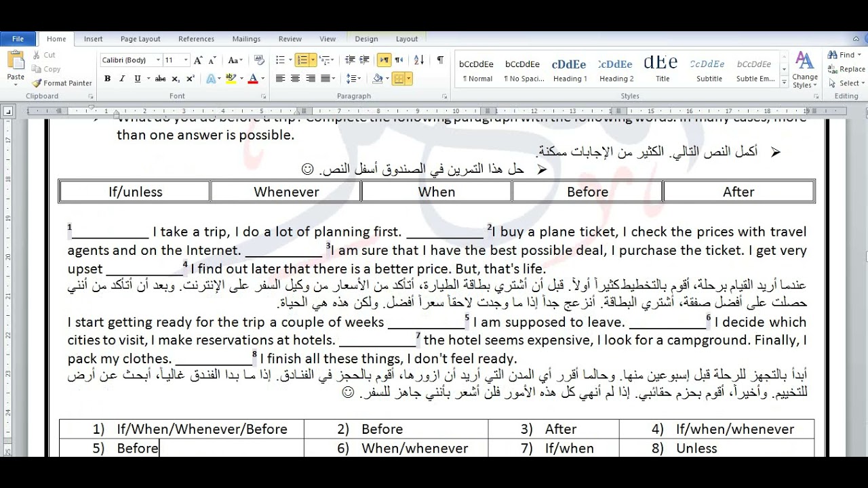Click the Increase Indent icon
Image resolution: width=868 pixels, height=488 pixels.
(x=364, y=60)
